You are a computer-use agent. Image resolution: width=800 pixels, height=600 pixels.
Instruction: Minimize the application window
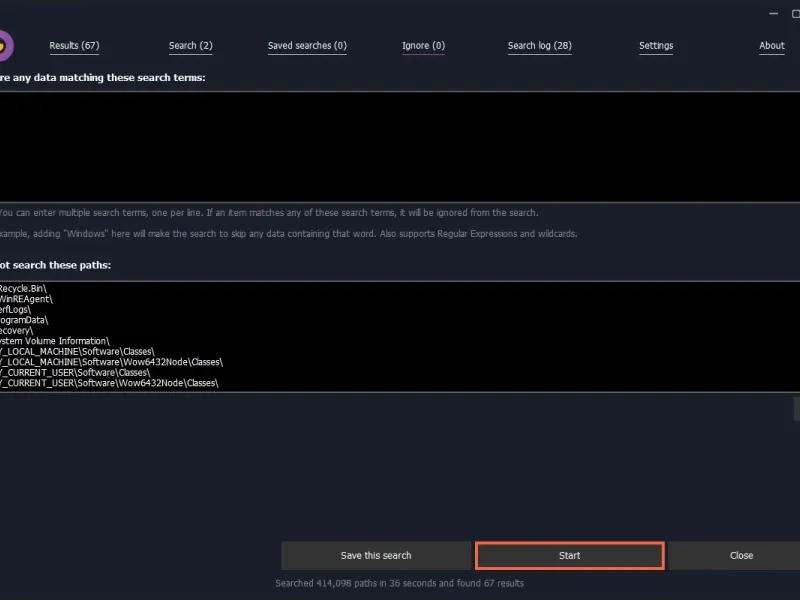point(773,14)
